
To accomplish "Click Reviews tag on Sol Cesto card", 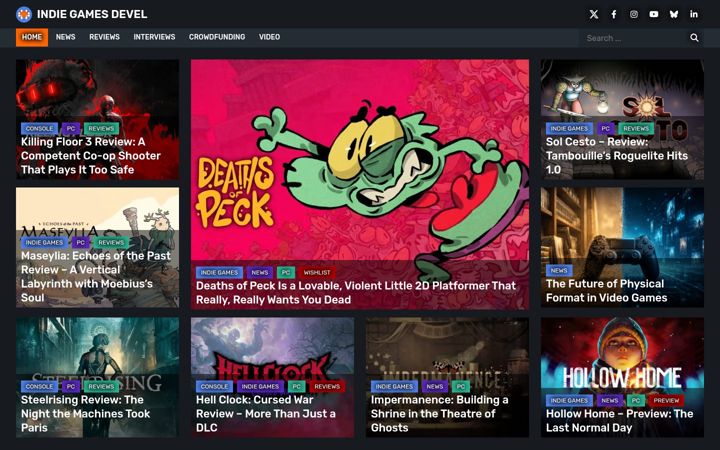I will [x=636, y=129].
